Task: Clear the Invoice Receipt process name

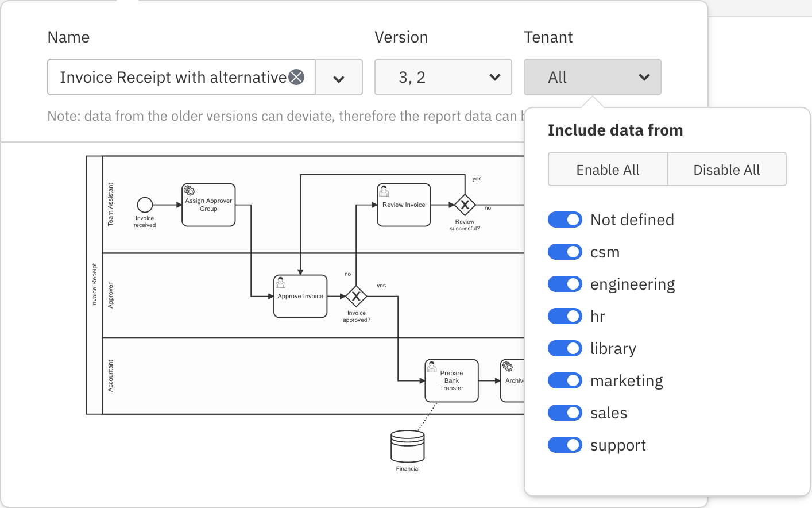Action: [x=296, y=77]
